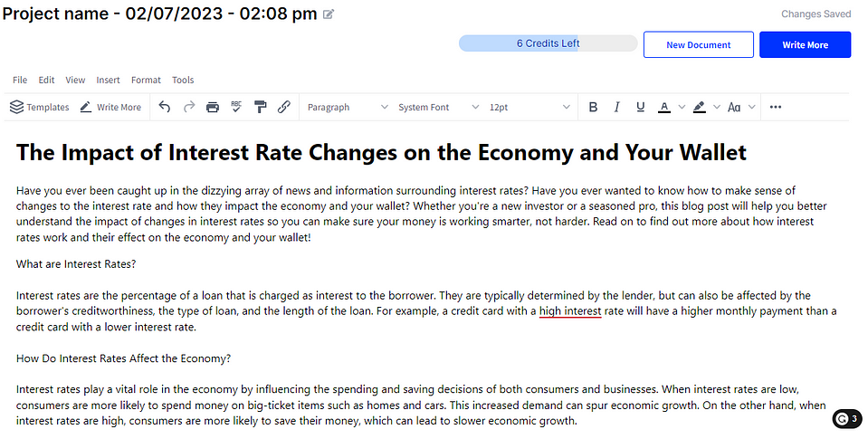The height and width of the screenshot is (439, 868).
Task: Open the Format menu
Action: (x=146, y=80)
